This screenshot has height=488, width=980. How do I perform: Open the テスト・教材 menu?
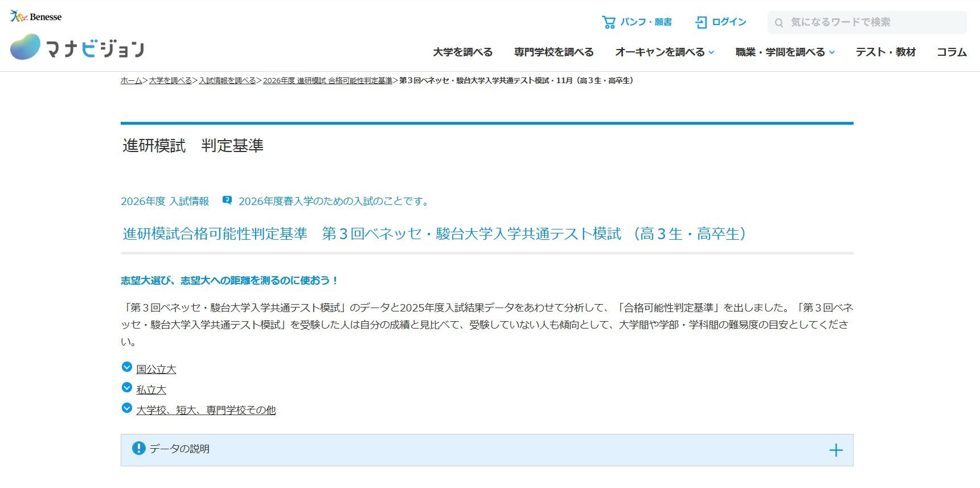[885, 52]
